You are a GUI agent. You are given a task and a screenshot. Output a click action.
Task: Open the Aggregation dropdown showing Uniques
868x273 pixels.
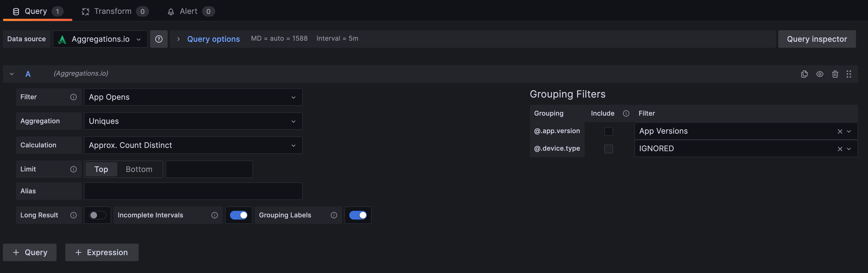[193, 121]
